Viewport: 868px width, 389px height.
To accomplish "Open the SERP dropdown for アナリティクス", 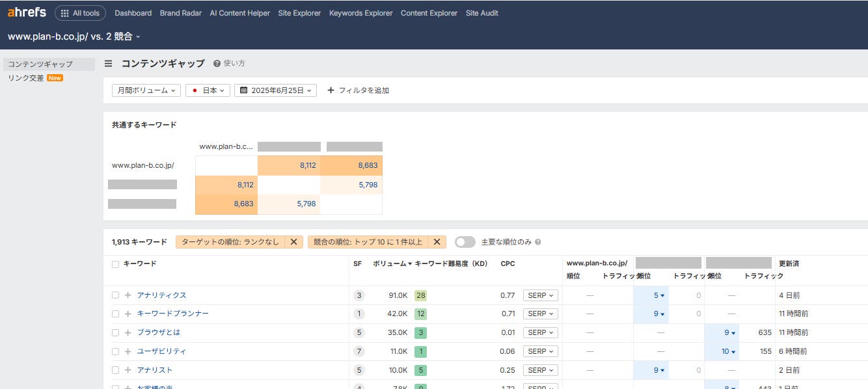I will coord(540,295).
